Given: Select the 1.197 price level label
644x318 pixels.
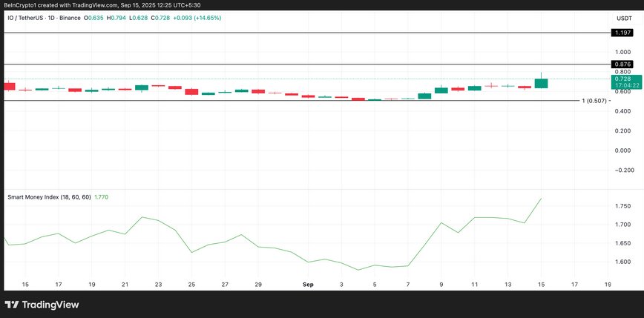Looking at the screenshot, I should 622,33.
